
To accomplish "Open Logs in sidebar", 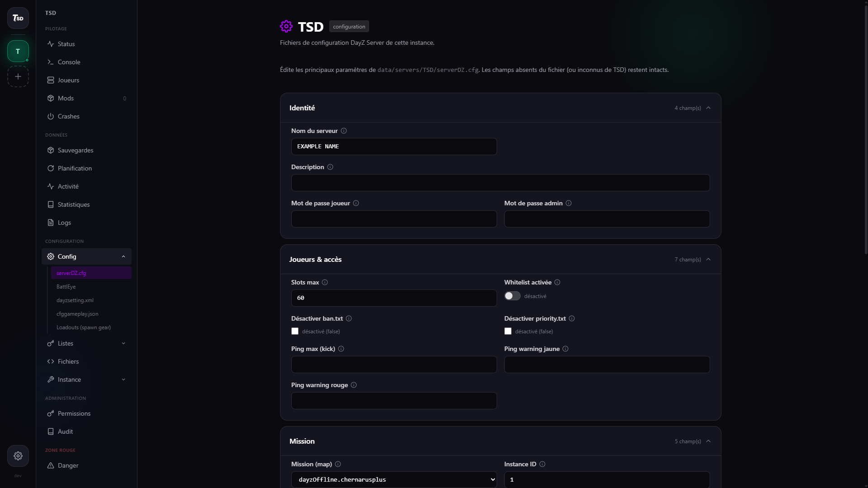I will tap(86, 223).
